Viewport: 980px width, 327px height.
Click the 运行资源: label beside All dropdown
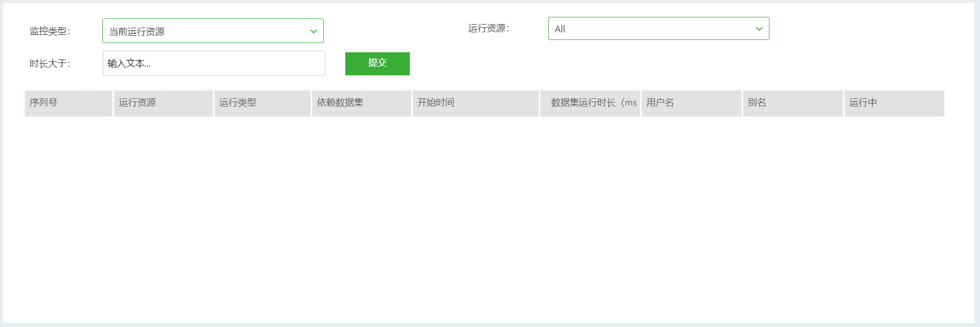click(x=489, y=29)
